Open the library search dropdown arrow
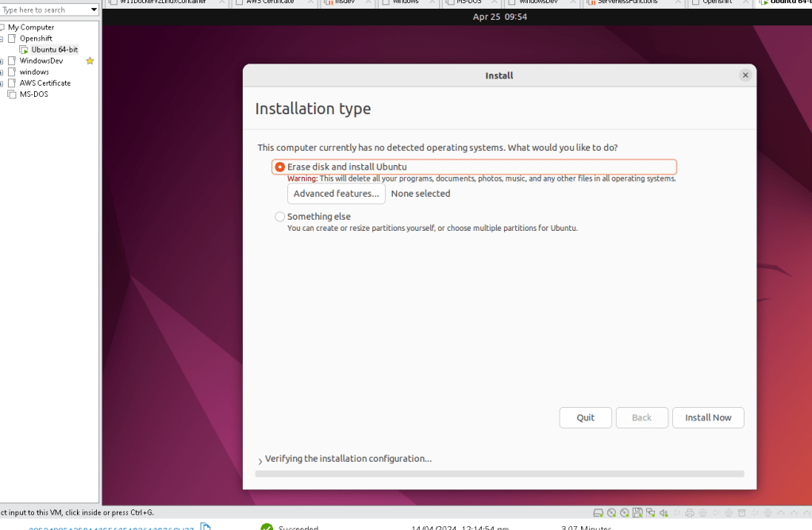Screen dimensions: 812x530 click(x=94, y=10)
